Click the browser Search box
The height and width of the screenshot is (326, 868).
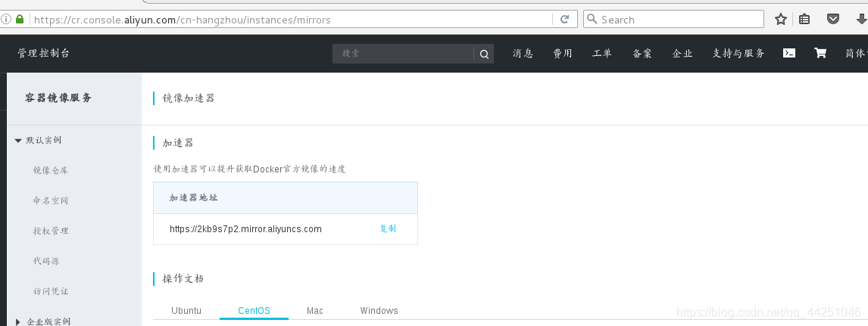[673, 20]
